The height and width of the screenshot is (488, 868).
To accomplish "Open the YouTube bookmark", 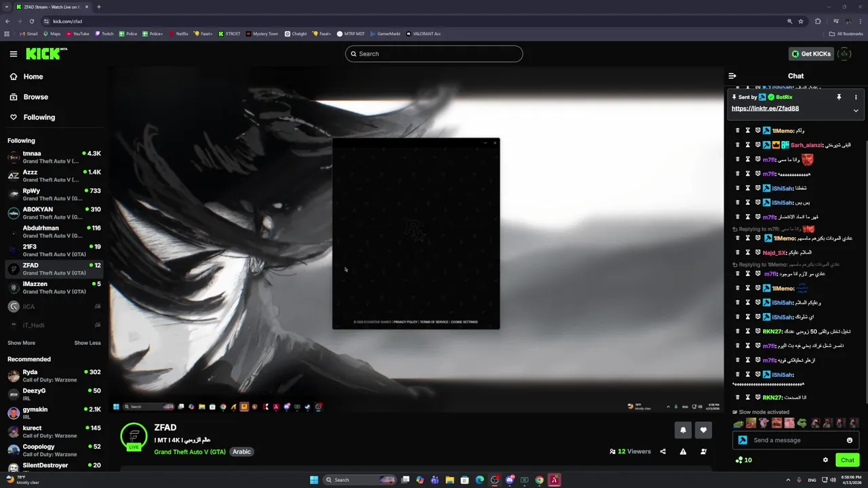I will coord(77,33).
